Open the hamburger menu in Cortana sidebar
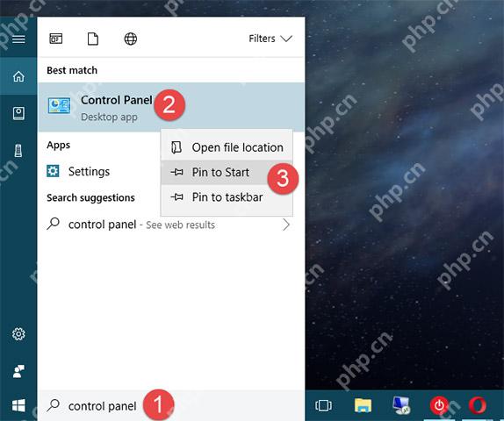 point(18,39)
